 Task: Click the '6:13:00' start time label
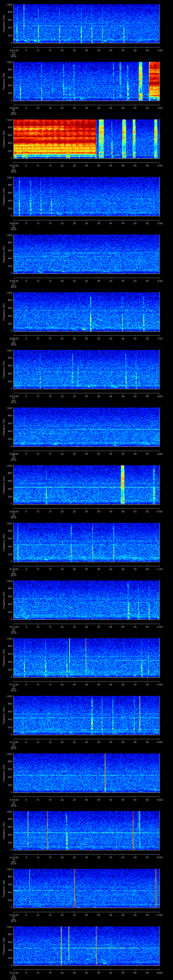[14, 742]
